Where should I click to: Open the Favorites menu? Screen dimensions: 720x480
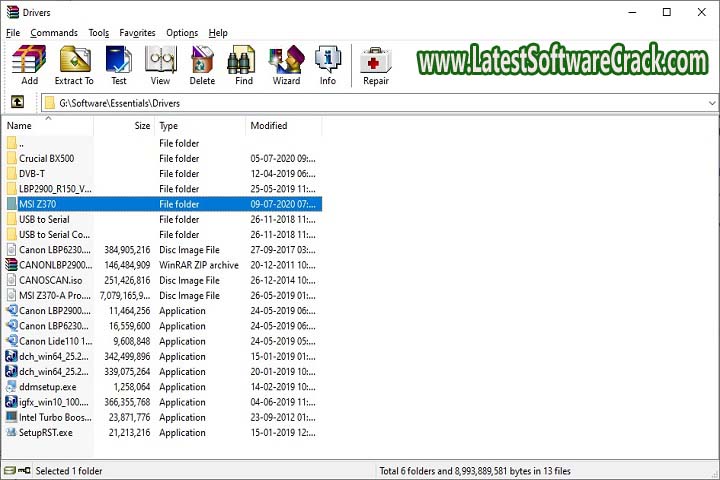point(137,33)
